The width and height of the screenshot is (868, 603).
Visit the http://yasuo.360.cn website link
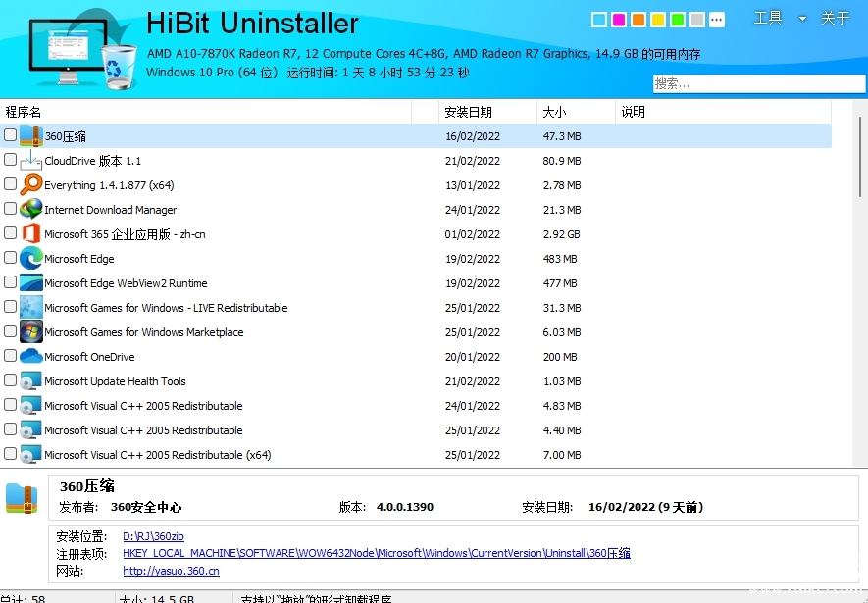coord(171,571)
